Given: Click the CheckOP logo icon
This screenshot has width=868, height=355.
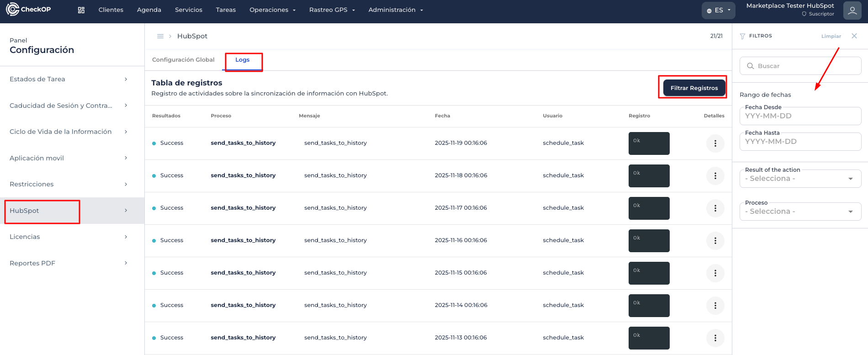Looking at the screenshot, I should point(13,10).
